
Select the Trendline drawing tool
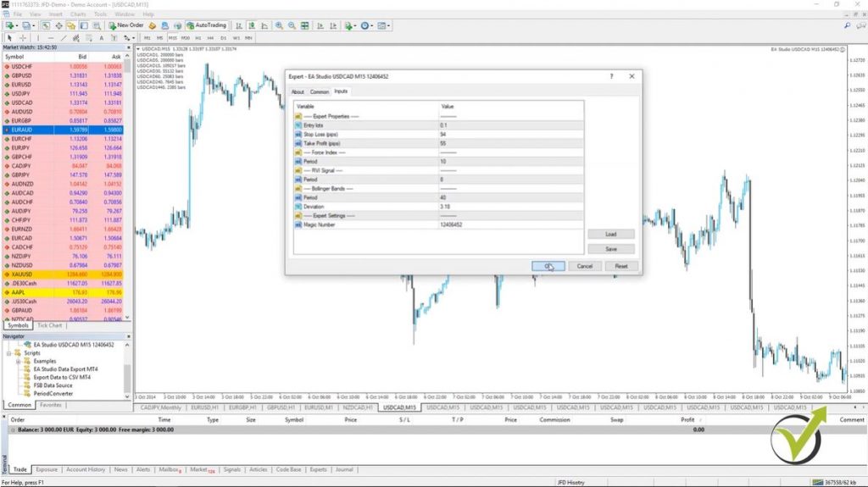coord(64,38)
